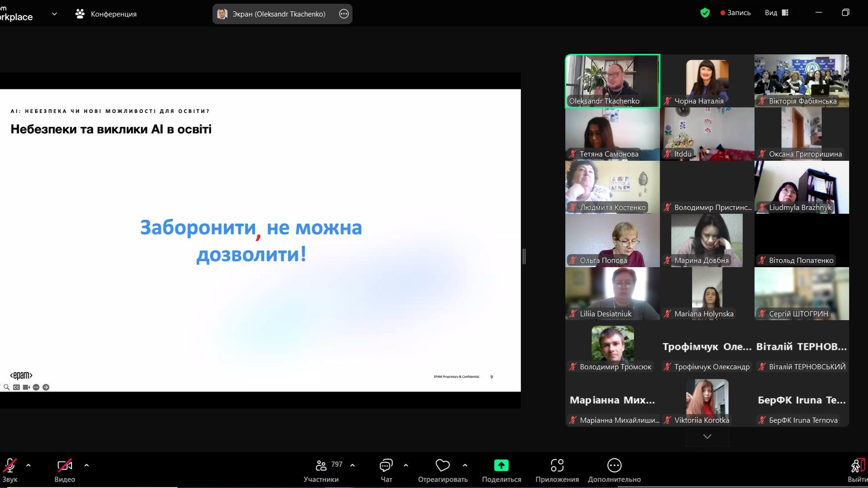Click the green encryption shield icon

[x=705, y=13]
